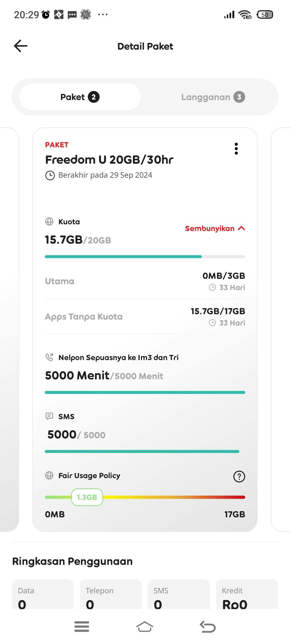
Task: Switch to the Langganan tab
Action: pos(213,97)
